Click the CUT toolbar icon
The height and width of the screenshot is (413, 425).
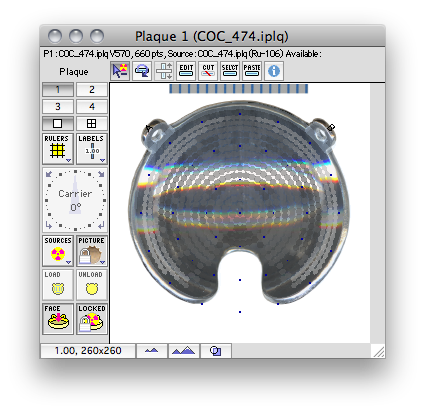pyautogui.click(x=208, y=71)
